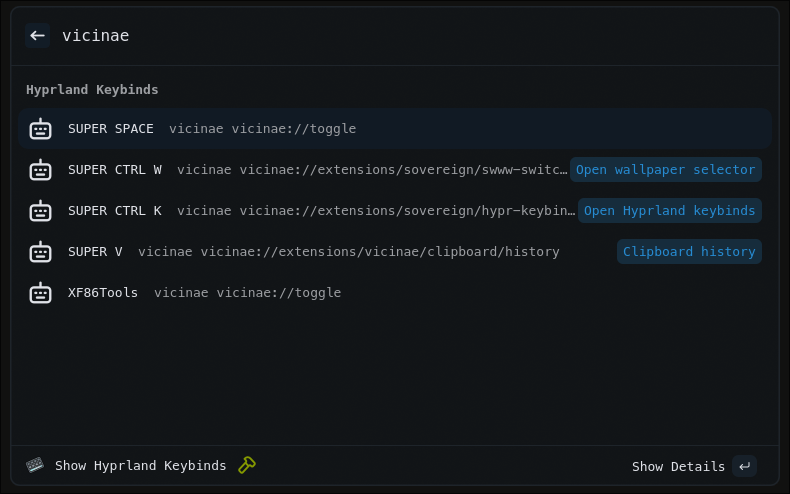
Task: Click vicinae://toggle command in SUPER SPACE row
Action: [262, 129]
